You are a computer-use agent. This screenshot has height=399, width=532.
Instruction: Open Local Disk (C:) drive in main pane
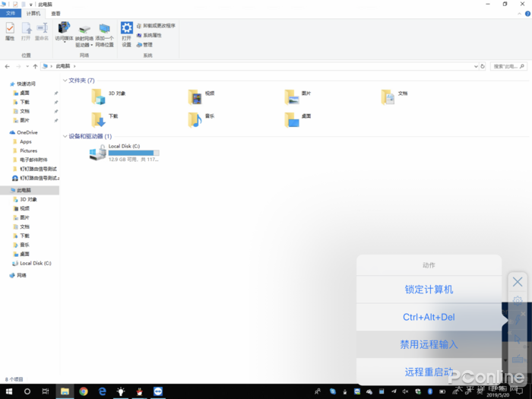click(x=98, y=152)
